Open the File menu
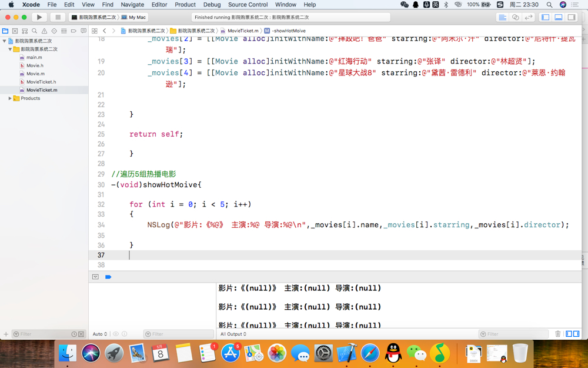The height and width of the screenshot is (368, 588). [52, 5]
